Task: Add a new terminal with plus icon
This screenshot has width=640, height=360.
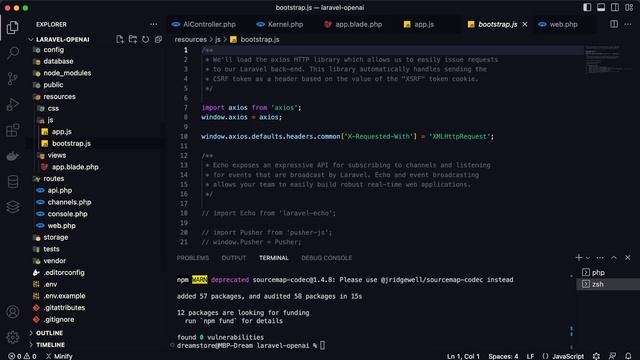Action: (x=579, y=258)
